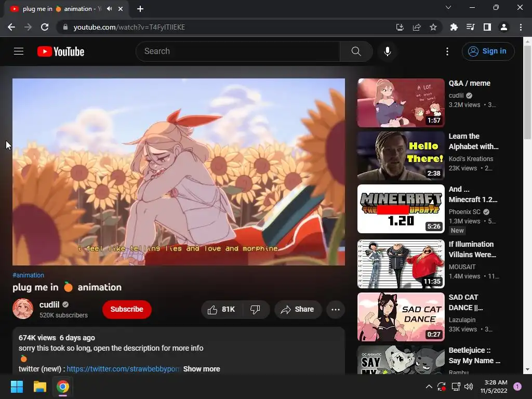Image resolution: width=532 pixels, height=399 pixels.
Task: Open Windows Start menu
Action: 17,387
